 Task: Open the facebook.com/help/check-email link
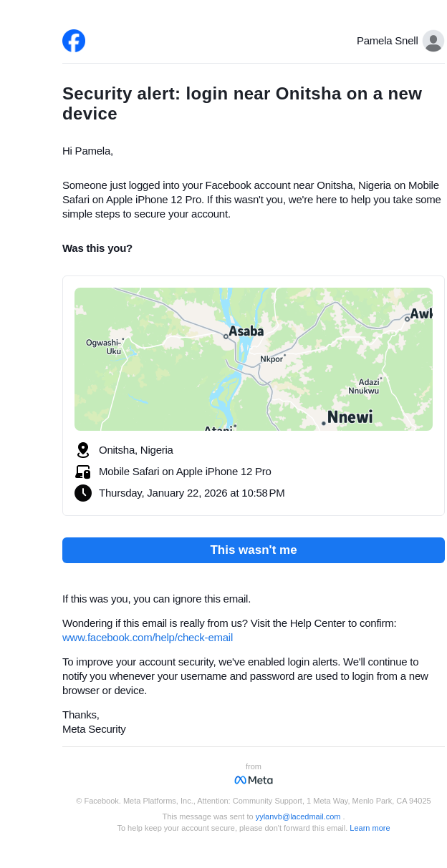[148, 638]
